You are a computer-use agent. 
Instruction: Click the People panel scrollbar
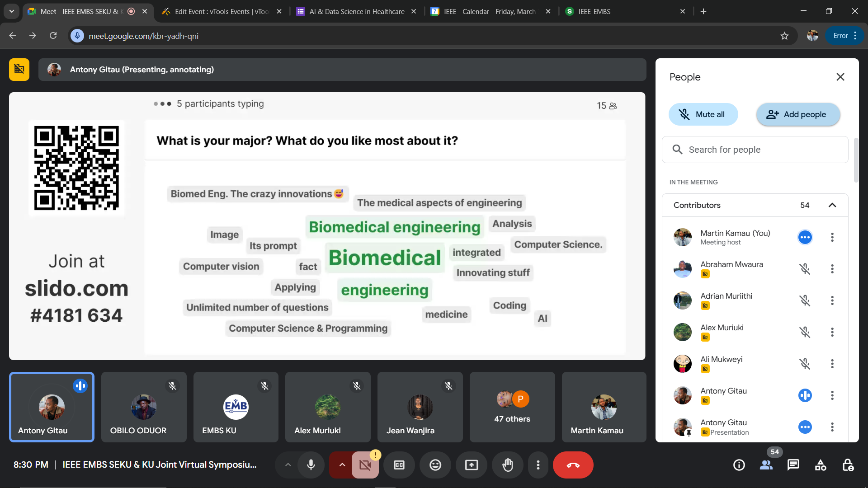856,160
